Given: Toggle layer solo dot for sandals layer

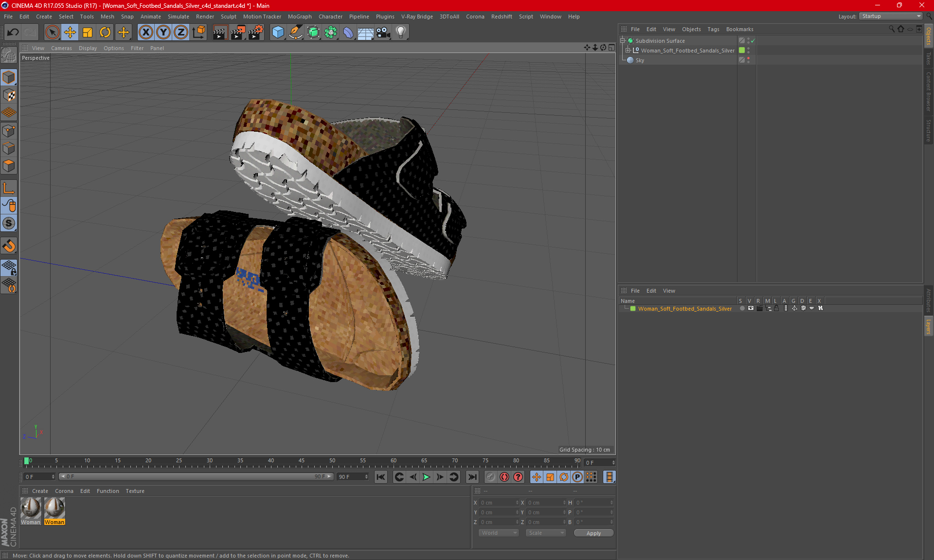Looking at the screenshot, I should pos(742,308).
